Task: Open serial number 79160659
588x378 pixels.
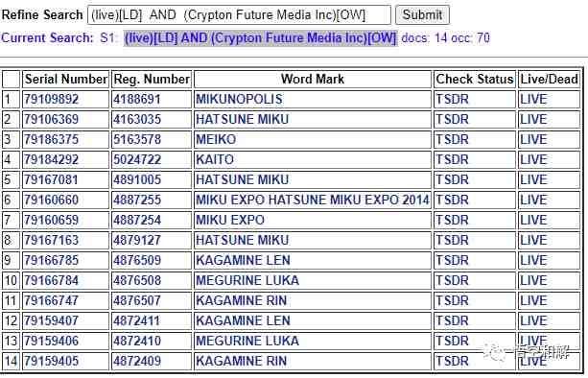Action: (x=52, y=220)
